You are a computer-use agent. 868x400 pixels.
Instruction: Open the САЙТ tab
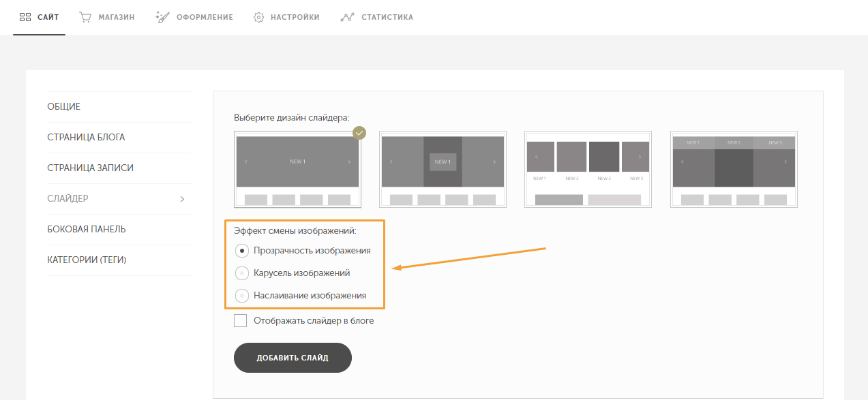coord(39,17)
